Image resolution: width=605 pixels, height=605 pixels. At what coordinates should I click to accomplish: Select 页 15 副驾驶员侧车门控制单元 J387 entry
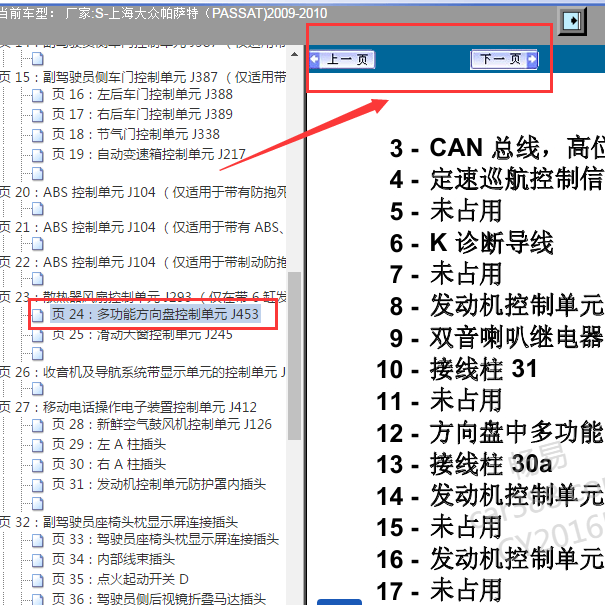(143, 77)
